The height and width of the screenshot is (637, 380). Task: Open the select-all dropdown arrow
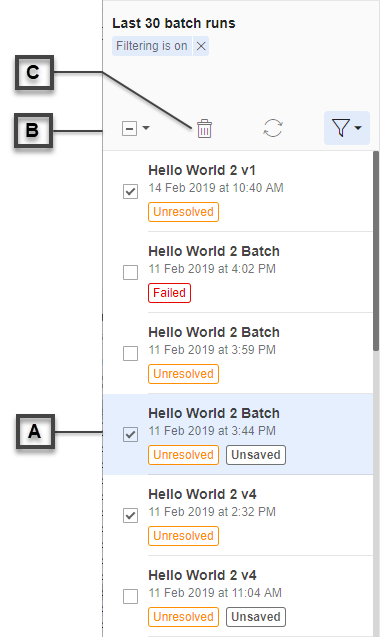pos(146,128)
